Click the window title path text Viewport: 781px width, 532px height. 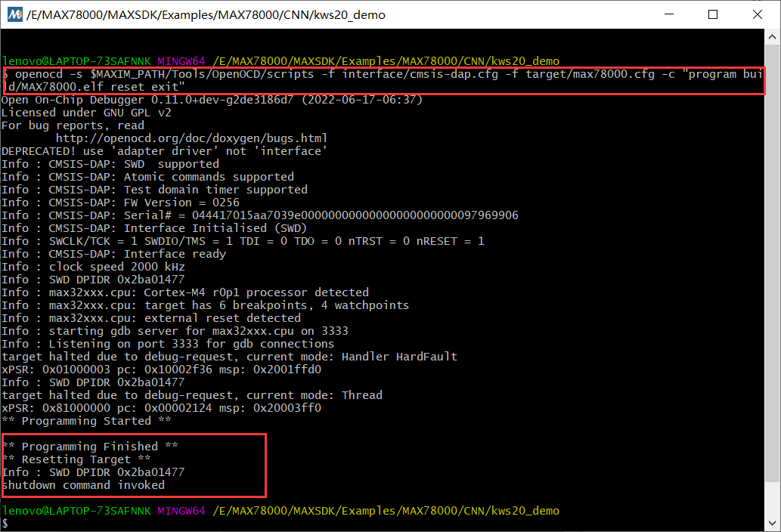click(x=206, y=15)
